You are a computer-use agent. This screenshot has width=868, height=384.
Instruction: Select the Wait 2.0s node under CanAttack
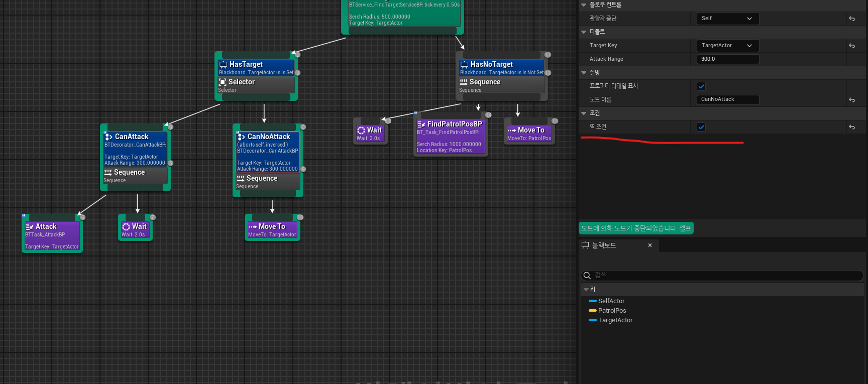coord(135,230)
